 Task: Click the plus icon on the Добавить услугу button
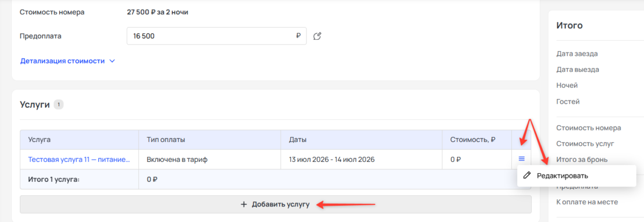click(244, 204)
